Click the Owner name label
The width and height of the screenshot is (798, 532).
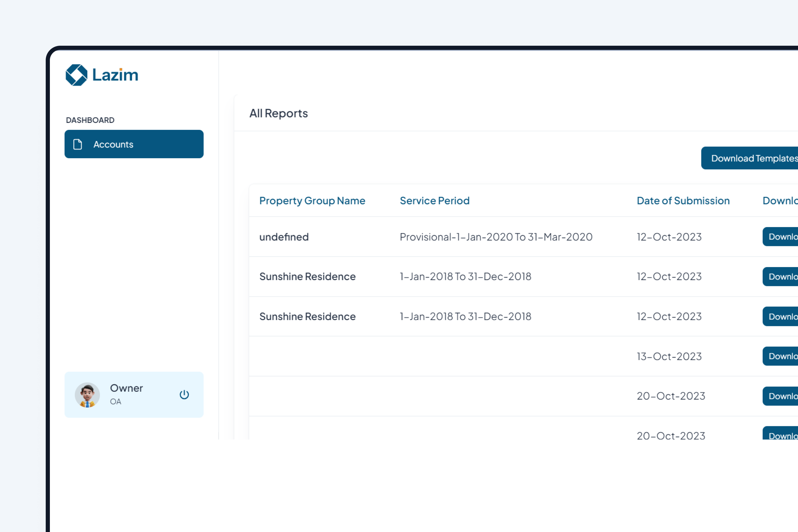click(x=126, y=388)
